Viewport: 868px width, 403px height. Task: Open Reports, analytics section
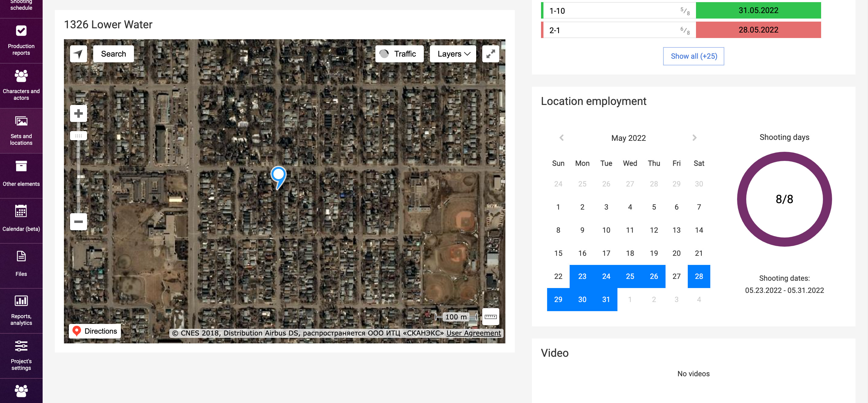pyautogui.click(x=21, y=311)
